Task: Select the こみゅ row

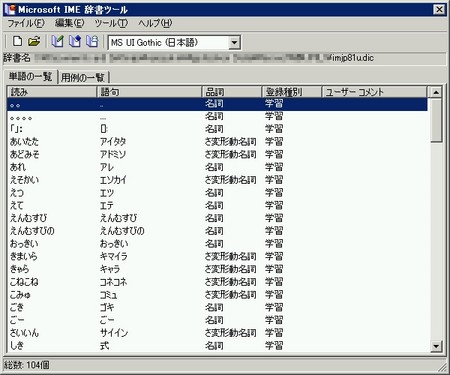Action: click(x=217, y=295)
